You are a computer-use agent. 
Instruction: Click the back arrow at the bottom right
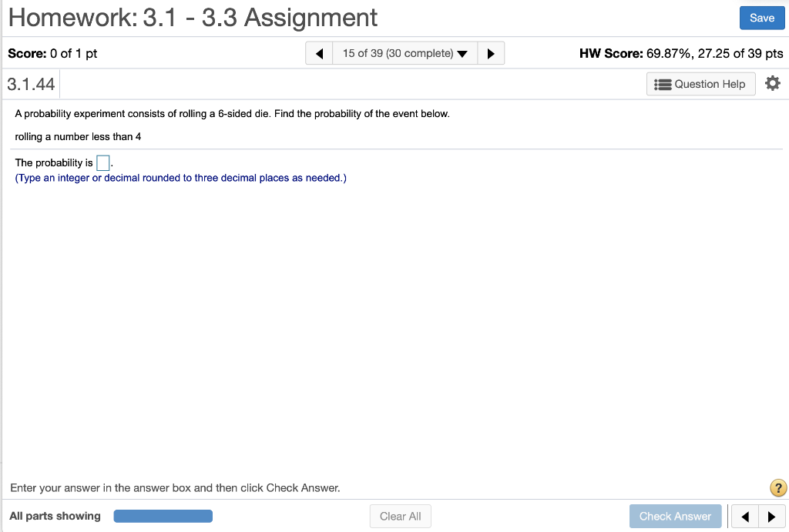tap(744, 516)
